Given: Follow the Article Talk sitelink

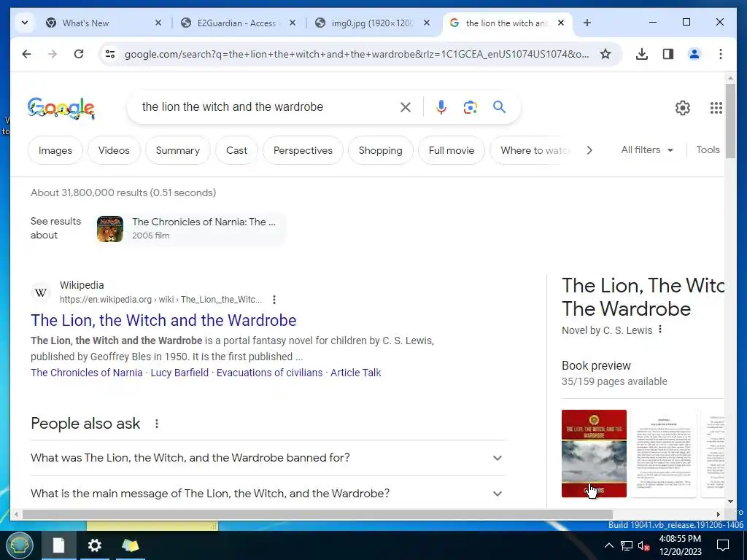Looking at the screenshot, I should pyautogui.click(x=356, y=373).
